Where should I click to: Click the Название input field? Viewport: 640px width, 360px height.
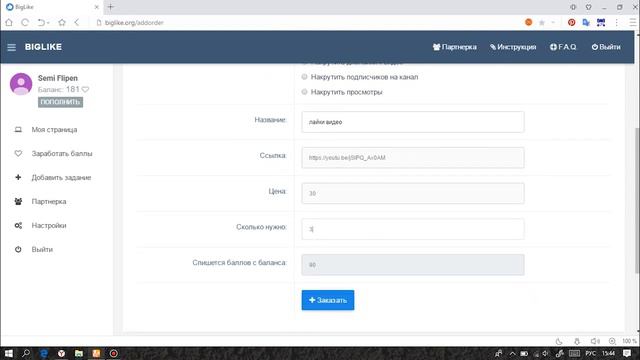click(x=413, y=122)
